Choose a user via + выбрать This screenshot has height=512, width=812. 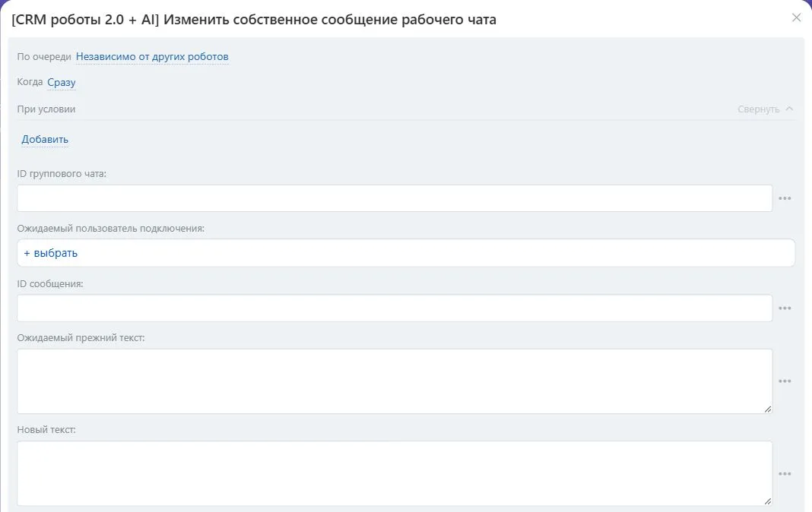(x=51, y=253)
